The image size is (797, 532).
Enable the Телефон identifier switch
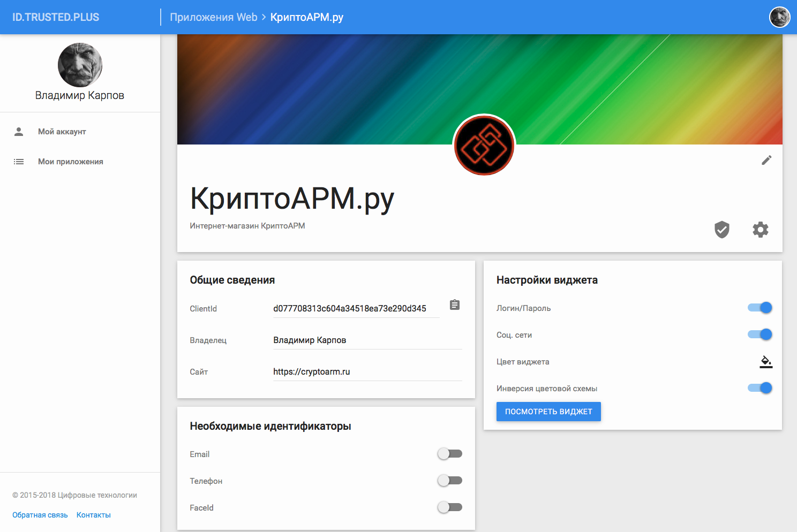pos(450,481)
